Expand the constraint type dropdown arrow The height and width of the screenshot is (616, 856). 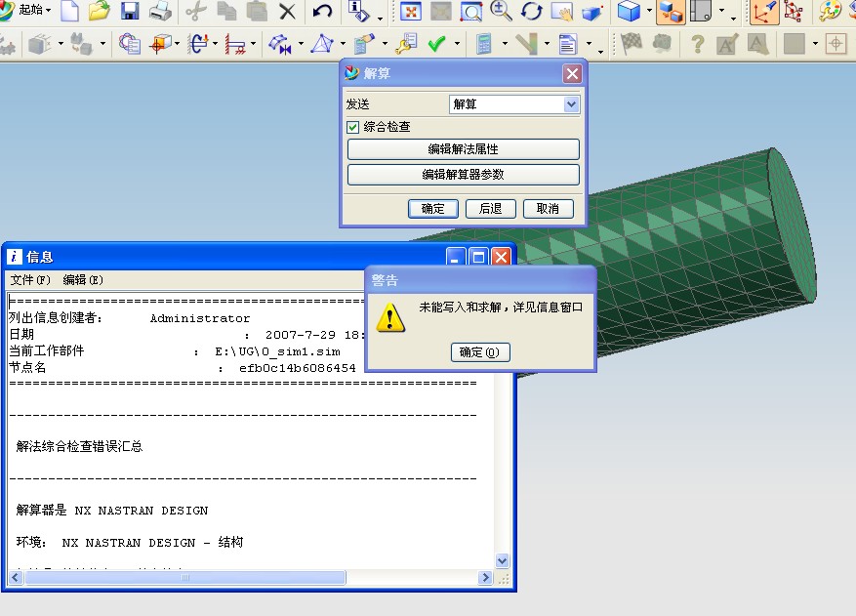click(x=215, y=44)
